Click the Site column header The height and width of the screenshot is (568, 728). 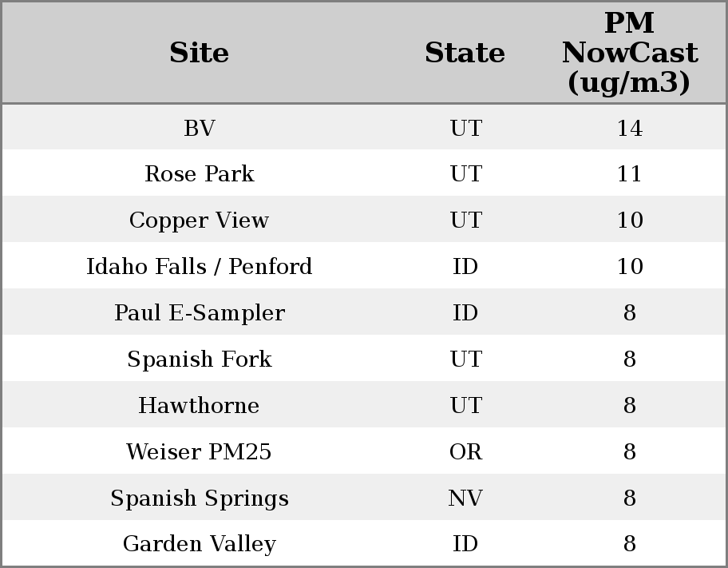199,53
